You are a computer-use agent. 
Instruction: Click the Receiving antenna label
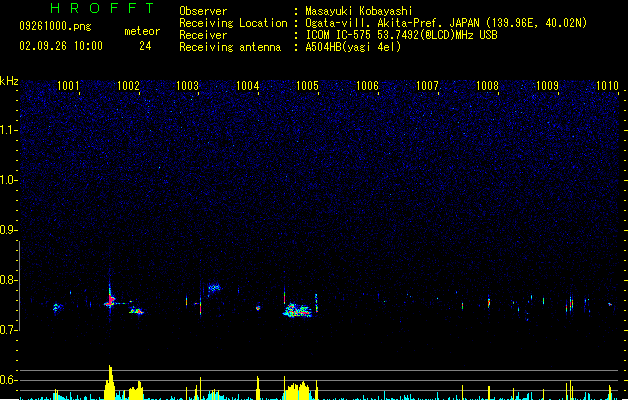pyautogui.click(x=230, y=47)
